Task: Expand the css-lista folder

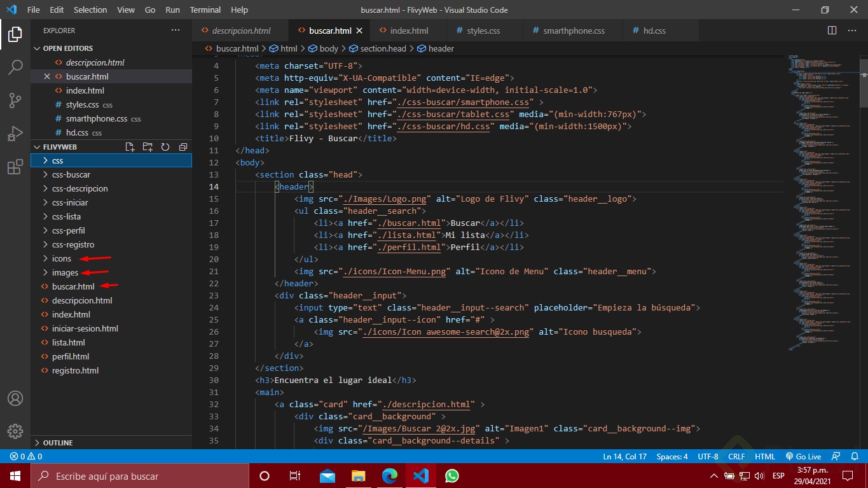Action: (x=111, y=216)
